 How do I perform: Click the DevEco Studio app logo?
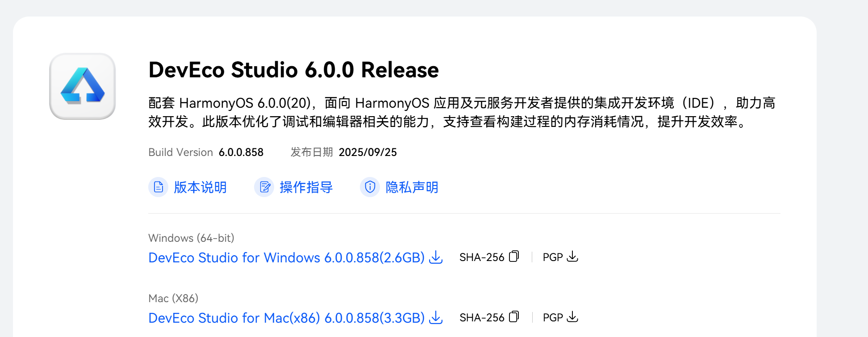[83, 86]
